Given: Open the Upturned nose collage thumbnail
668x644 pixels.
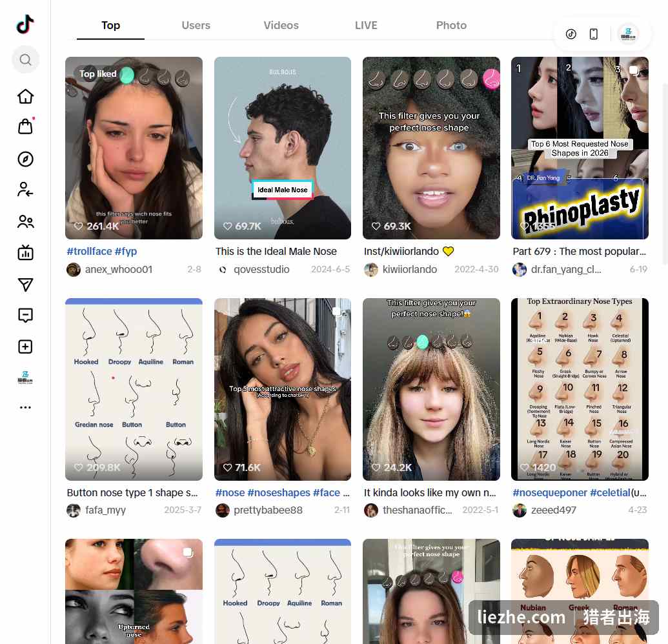Looking at the screenshot, I should (134, 592).
